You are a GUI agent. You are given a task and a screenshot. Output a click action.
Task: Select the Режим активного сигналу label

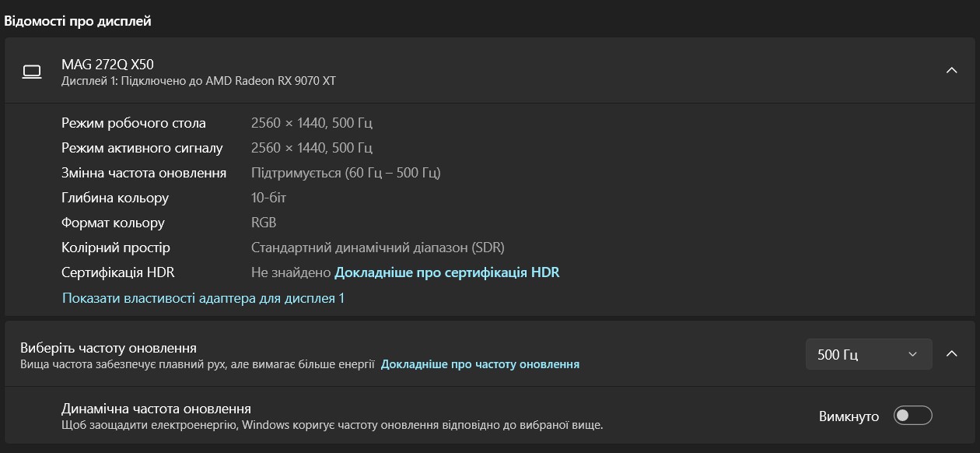coord(142,148)
